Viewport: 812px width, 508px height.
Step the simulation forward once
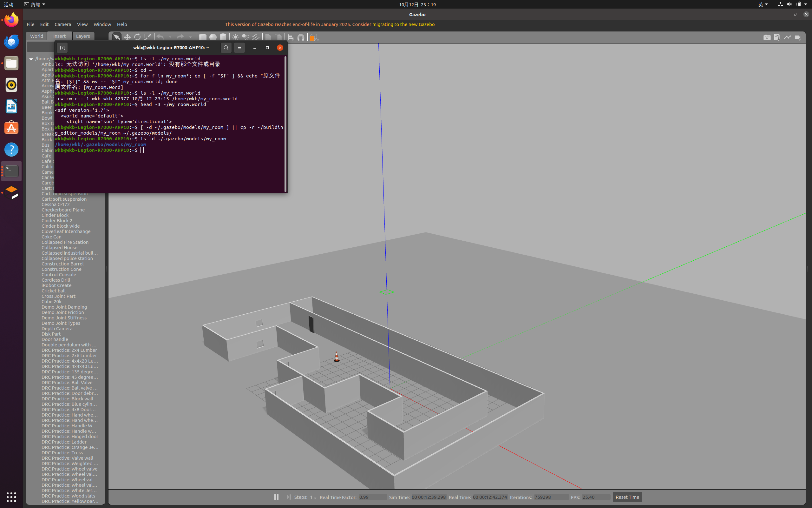click(289, 497)
